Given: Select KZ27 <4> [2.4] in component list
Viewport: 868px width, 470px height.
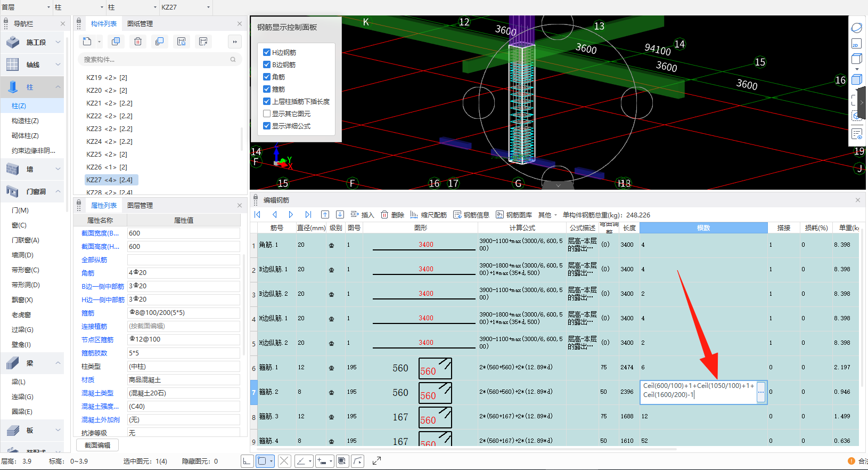Looking at the screenshot, I should (x=111, y=180).
